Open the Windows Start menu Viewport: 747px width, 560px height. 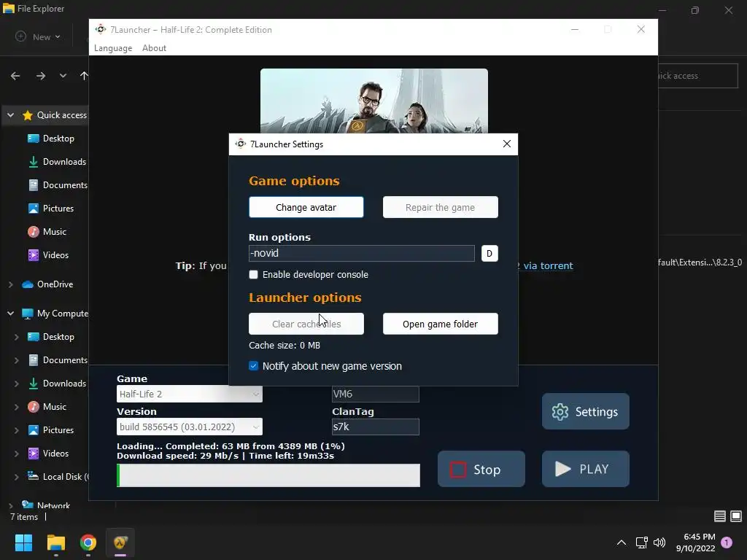click(23, 542)
